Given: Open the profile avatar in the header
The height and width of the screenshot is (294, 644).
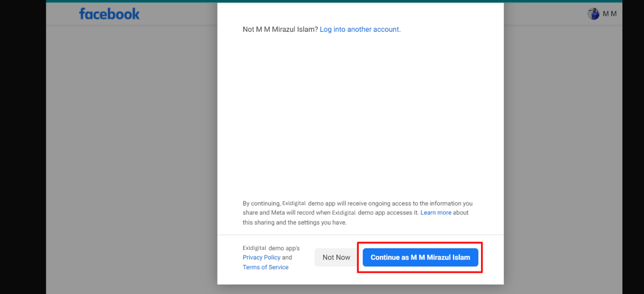Looking at the screenshot, I should click(594, 14).
